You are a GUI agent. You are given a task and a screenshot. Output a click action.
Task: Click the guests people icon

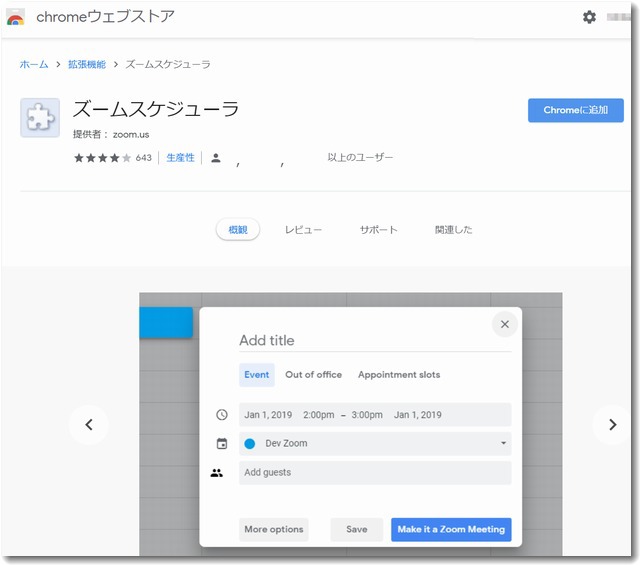point(217,473)
